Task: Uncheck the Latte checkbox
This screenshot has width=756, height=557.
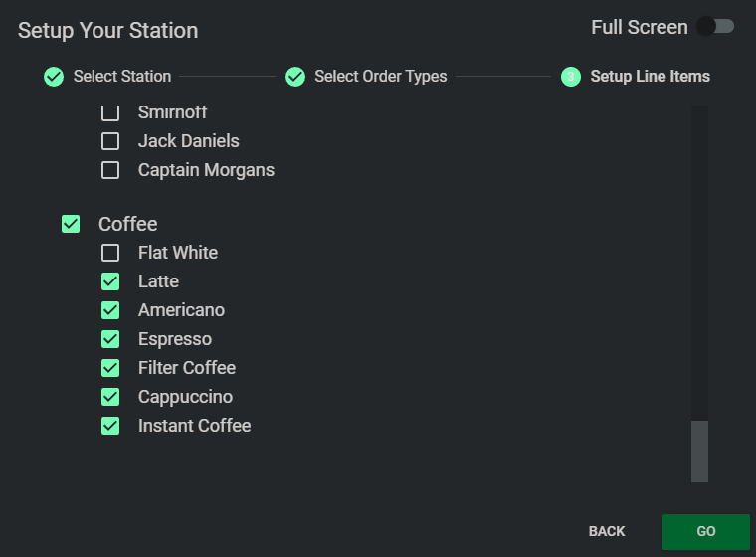Action: (x=110, y=281)
